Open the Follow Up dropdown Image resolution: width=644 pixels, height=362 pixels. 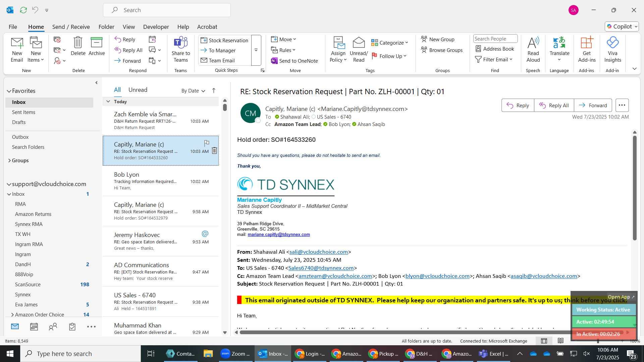pos(389,56)
